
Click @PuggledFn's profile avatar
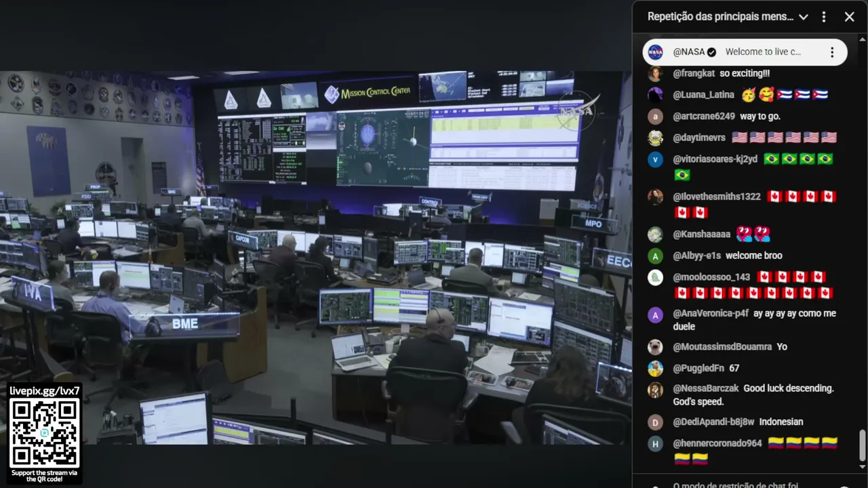[655, 369]
